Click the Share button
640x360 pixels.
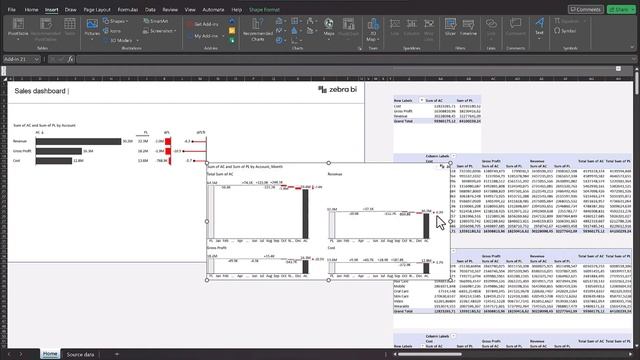click(x=621, y=9)
